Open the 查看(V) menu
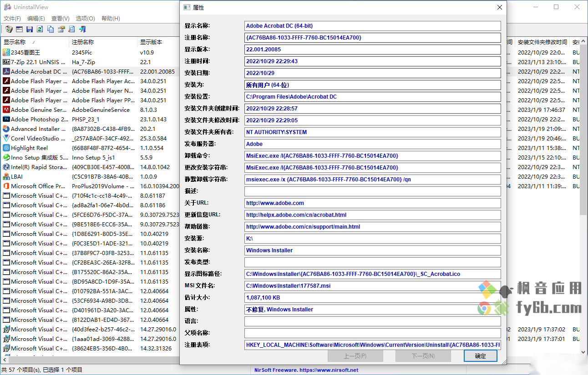 tap(61, 19)
